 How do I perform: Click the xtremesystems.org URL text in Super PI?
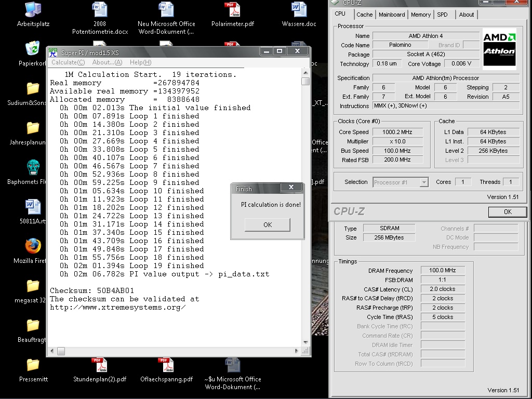coord(118,308)
